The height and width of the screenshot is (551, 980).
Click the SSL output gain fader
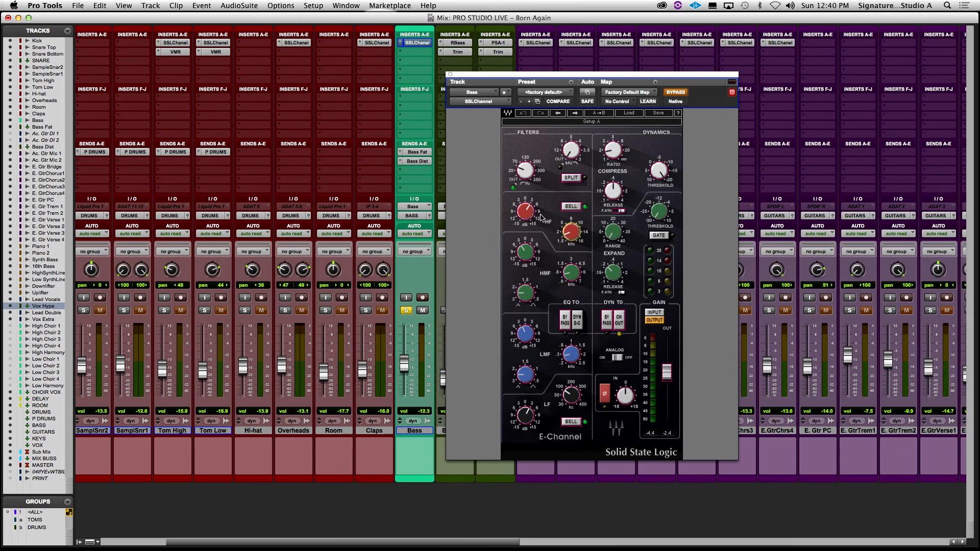click(667, 372)
